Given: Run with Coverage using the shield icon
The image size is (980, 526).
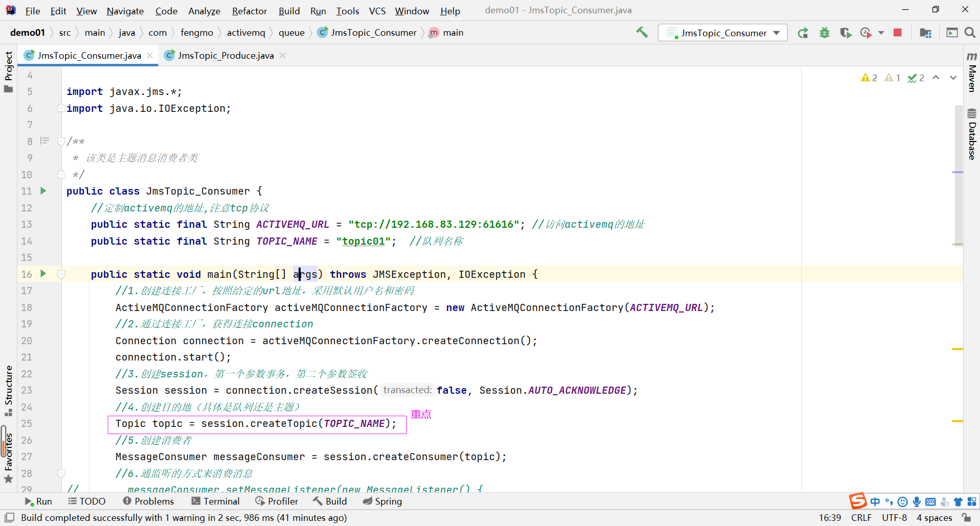Looking at the screenshot, I should 846,33.
